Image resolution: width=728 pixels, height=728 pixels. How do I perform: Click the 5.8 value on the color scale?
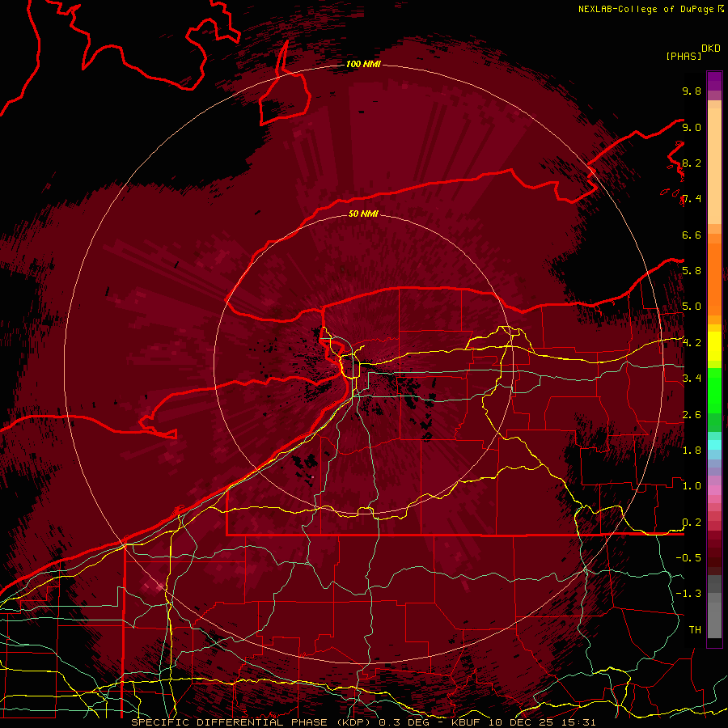click(x=692, y=270)
